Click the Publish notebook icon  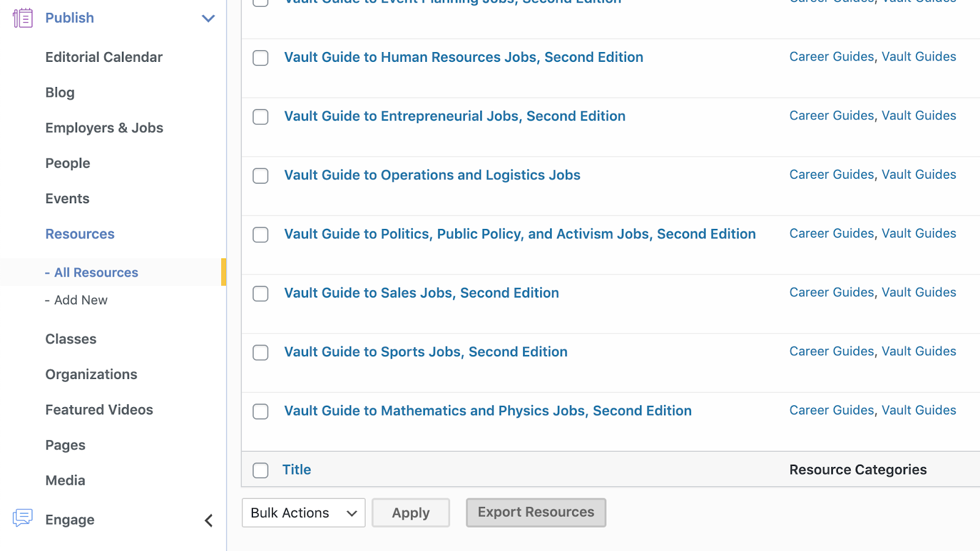[23, 18]
